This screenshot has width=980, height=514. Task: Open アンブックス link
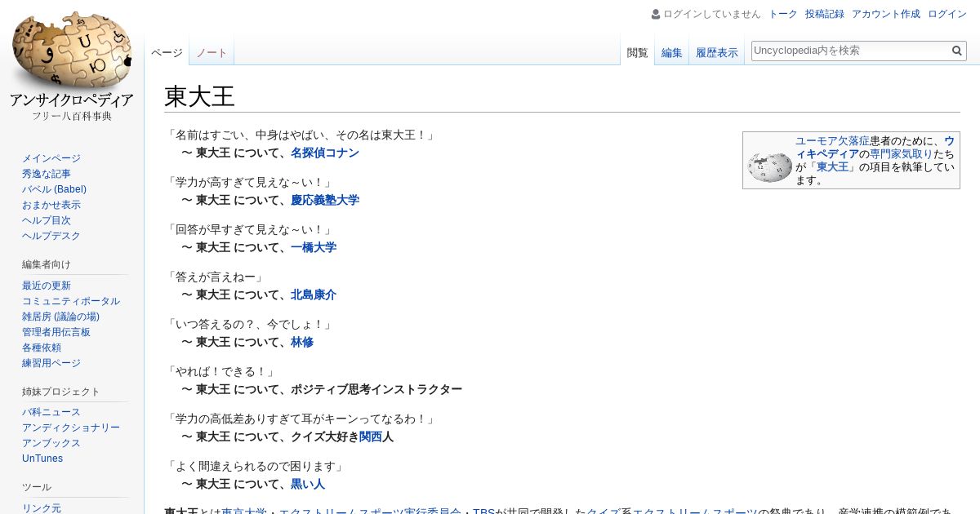[x=51, y=443]
